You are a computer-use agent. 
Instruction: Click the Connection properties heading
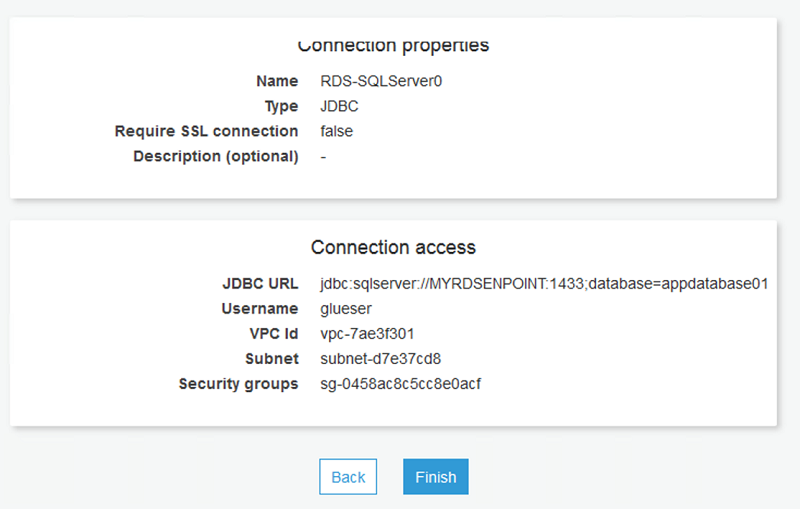[393, 45]
